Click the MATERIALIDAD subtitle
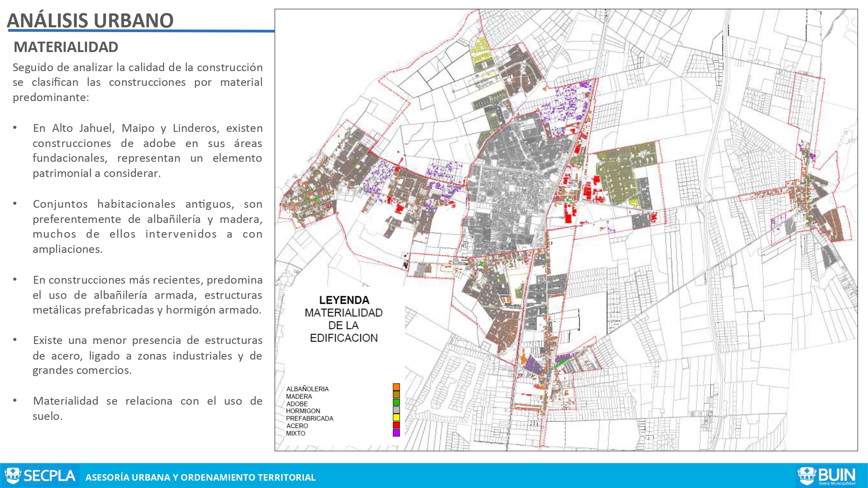This screenshot has height=488, width=868. [x=66, y=47]
